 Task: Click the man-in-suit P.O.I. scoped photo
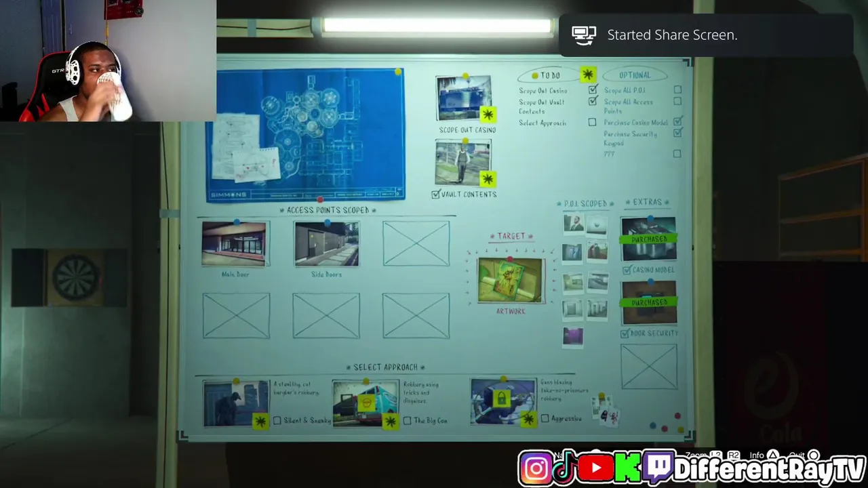[573, 224]
